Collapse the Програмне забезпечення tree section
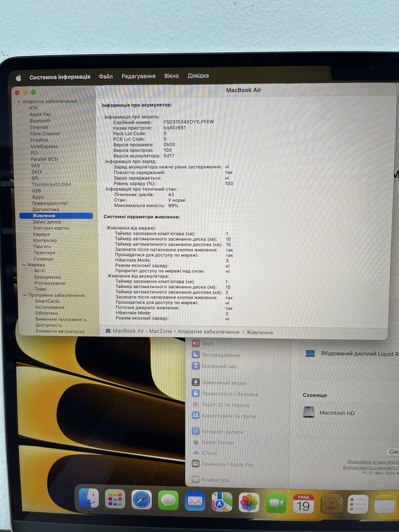Screen dimensions: 399x532 click(25, 295)
